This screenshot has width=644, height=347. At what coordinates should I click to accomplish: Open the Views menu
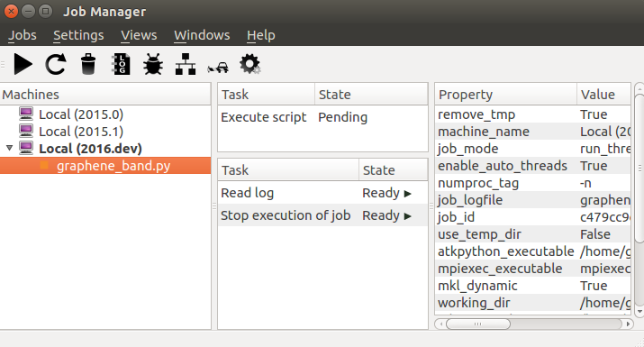[139, 35]
